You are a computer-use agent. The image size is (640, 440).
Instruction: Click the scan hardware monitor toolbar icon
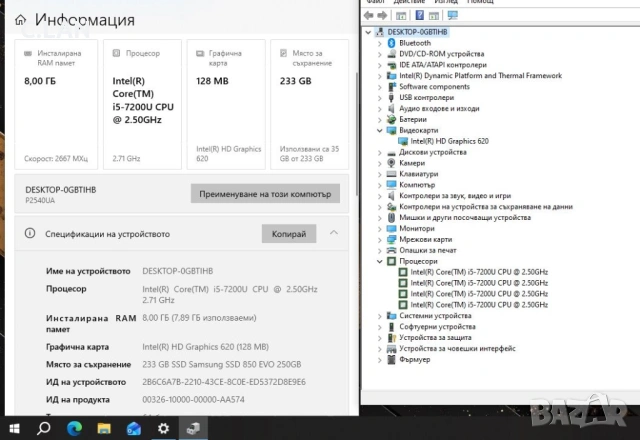tap(452, 15)
